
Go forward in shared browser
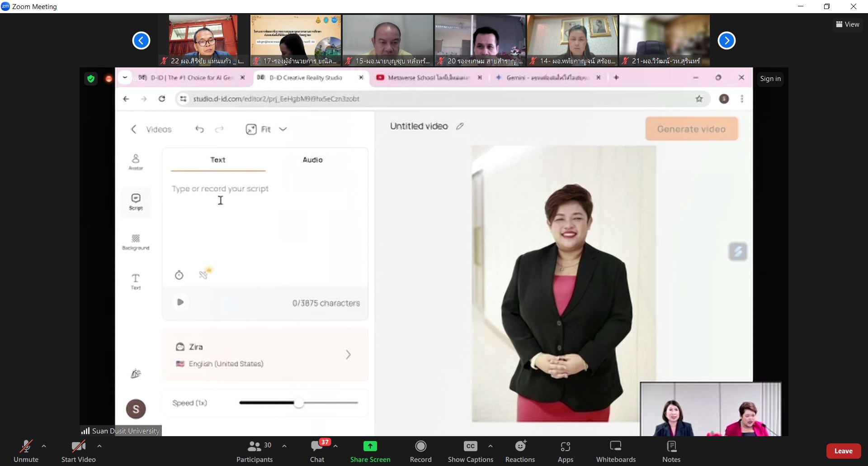pyautogui.click(x=144, y=99)
